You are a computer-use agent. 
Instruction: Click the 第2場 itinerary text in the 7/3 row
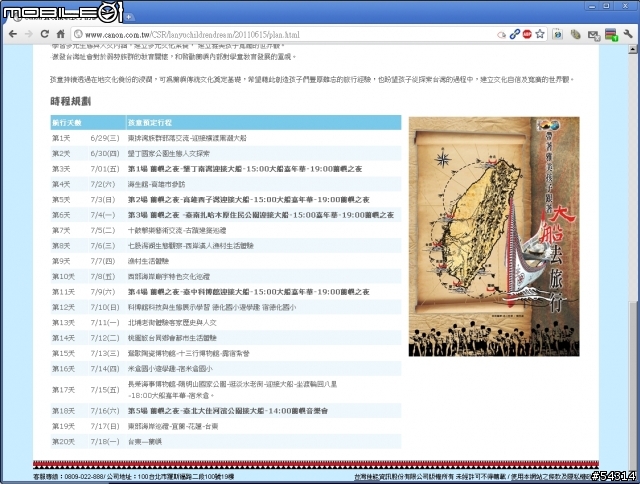tap(249, 200)
